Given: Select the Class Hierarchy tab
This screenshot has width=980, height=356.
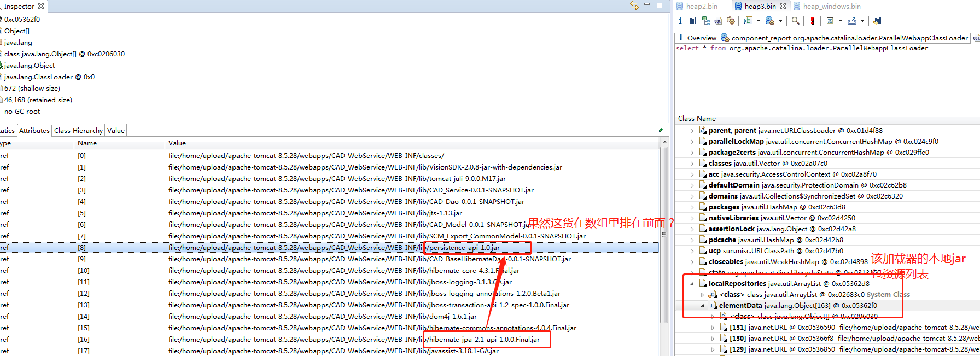Looking at the screenshot, I should click(78, 130).
